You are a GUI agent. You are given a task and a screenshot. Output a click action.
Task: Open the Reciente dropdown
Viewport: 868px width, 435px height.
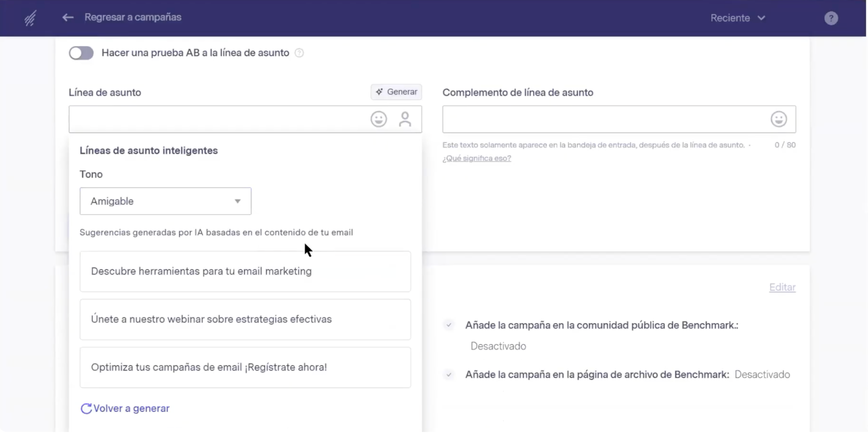tap(738, 18)
